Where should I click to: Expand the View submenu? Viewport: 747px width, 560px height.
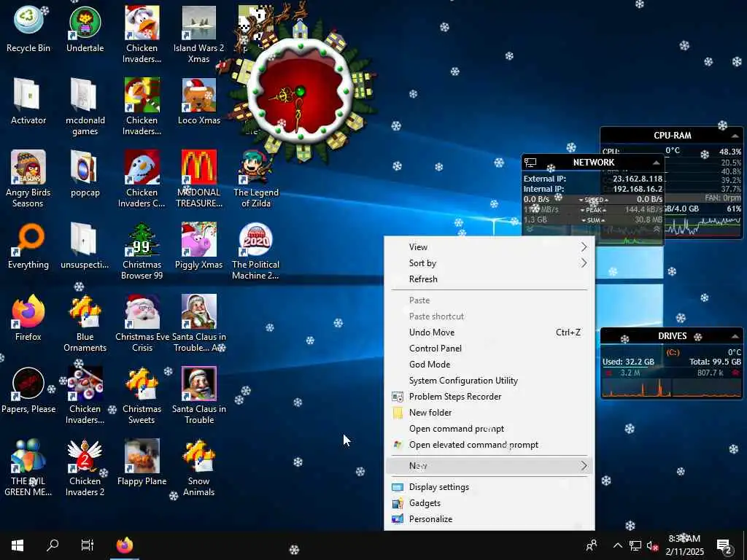tap(489, 246)
